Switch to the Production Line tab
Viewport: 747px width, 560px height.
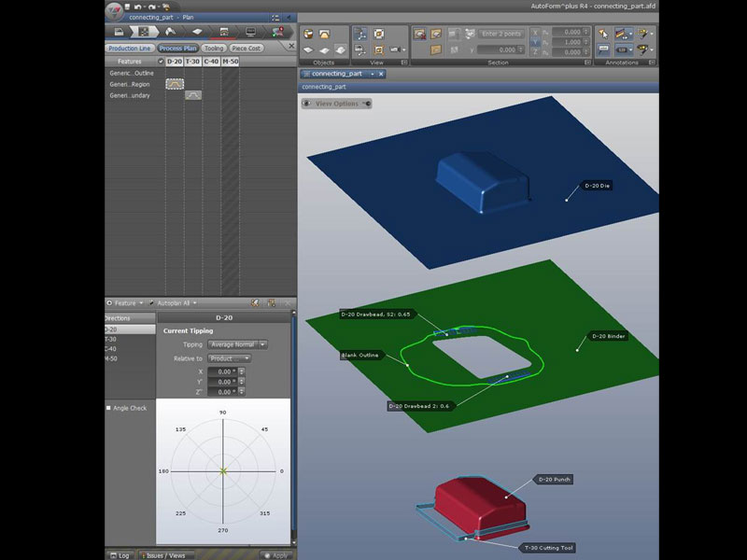(x=129, y=49)
